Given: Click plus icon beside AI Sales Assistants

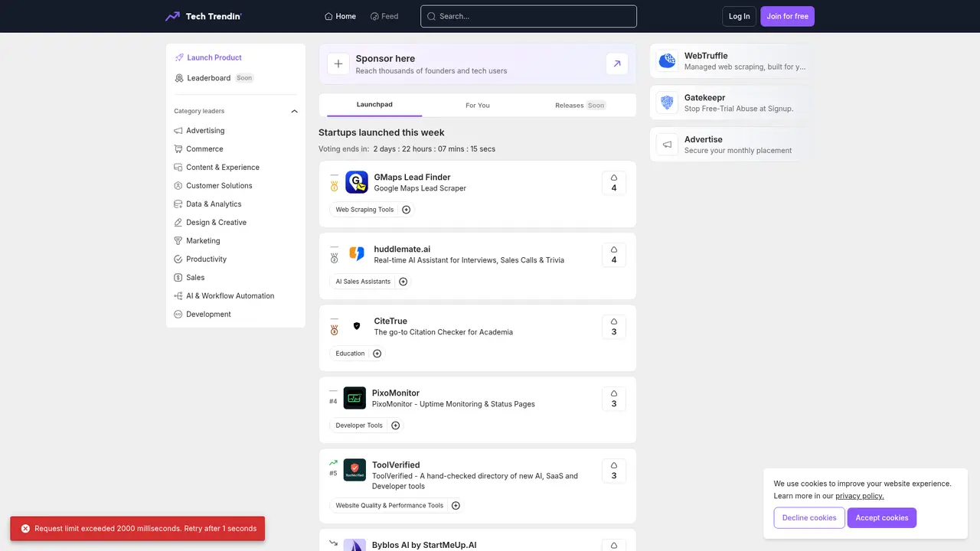Looking at the screenshot, I should (403, 282).
